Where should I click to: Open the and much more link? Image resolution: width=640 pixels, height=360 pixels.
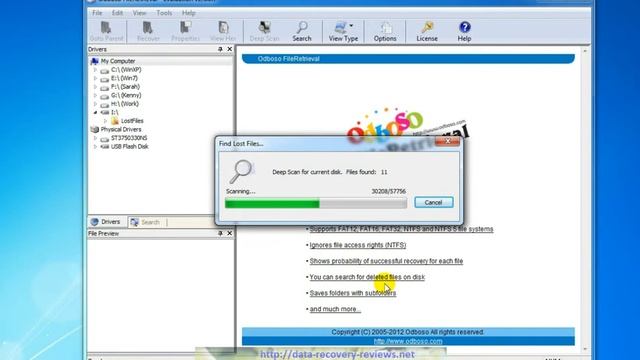point(335,309)
